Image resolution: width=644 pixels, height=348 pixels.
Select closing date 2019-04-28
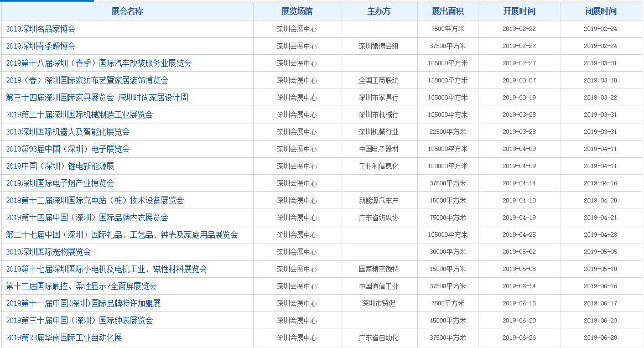point(600,235)
